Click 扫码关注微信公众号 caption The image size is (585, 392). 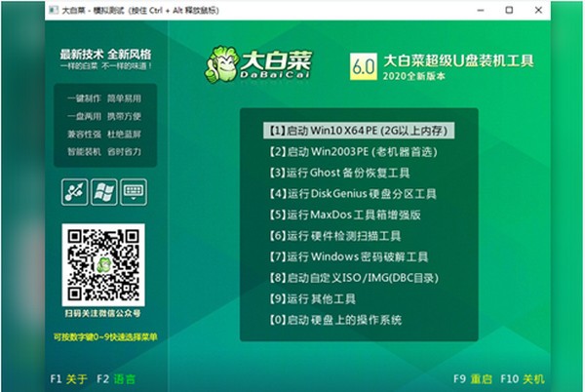[x=103, y=313]
